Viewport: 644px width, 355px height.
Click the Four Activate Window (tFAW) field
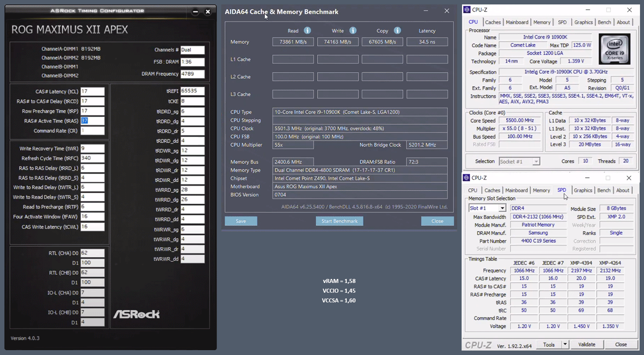92,217
